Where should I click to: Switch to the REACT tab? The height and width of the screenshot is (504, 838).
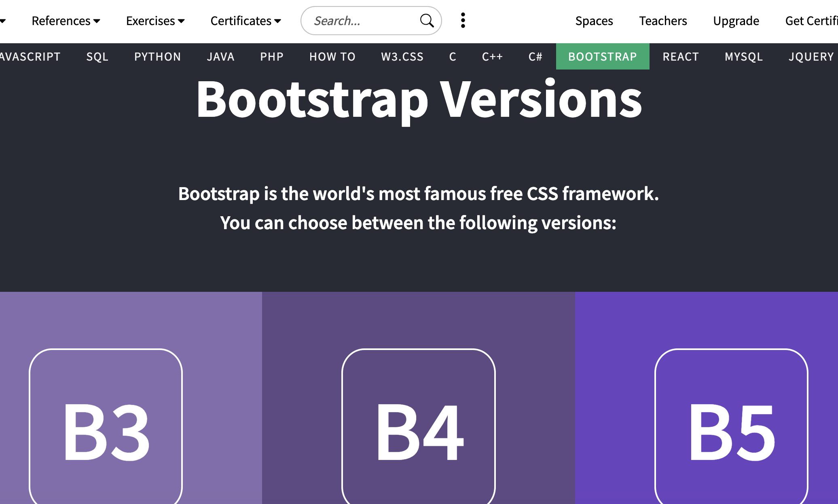tap(681, 57)
